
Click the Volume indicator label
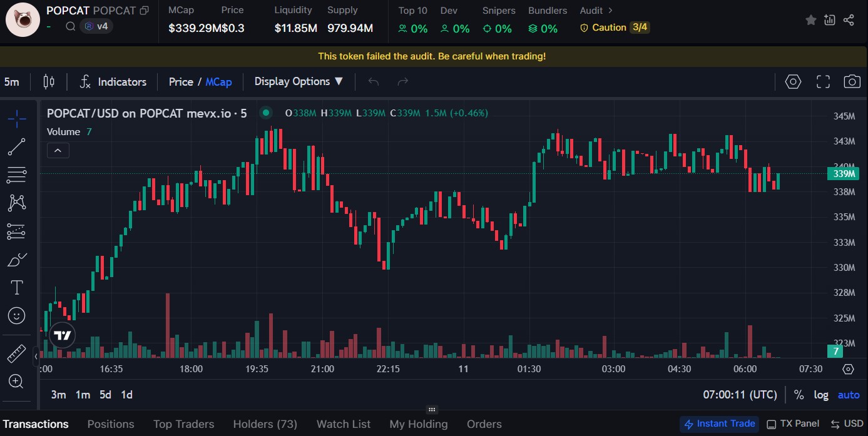click(x=64, y=131)
